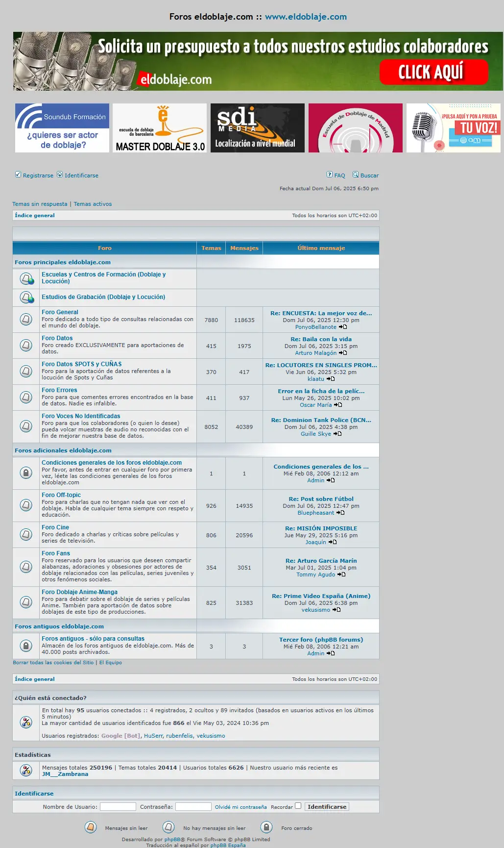This screenshot has width=504, height=848.
Task: Click the Identificarse icon in header
Action: click(x=60, y=175)
